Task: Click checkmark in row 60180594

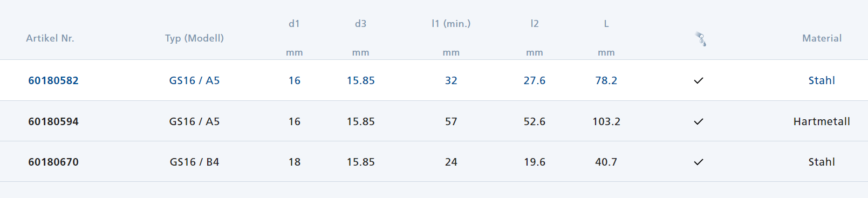Action: pos(699,121)
